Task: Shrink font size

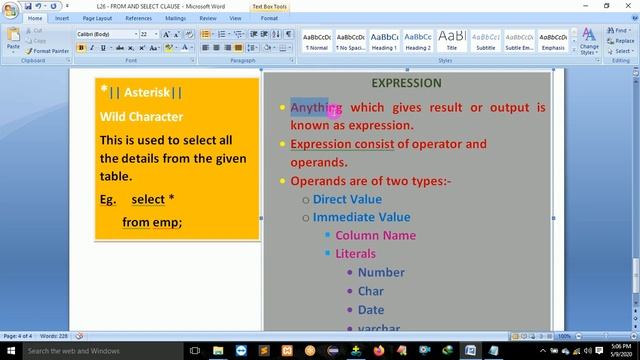Action: 177,34
